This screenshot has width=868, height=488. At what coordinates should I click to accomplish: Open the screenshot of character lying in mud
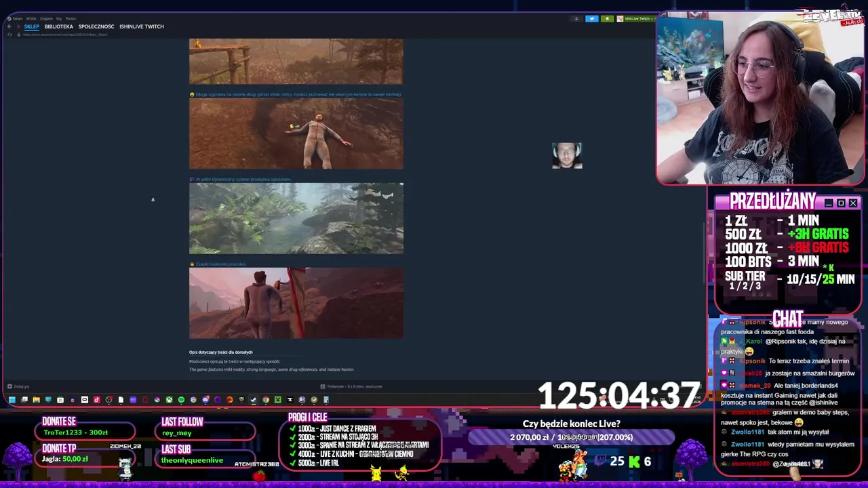pos(296,134)
